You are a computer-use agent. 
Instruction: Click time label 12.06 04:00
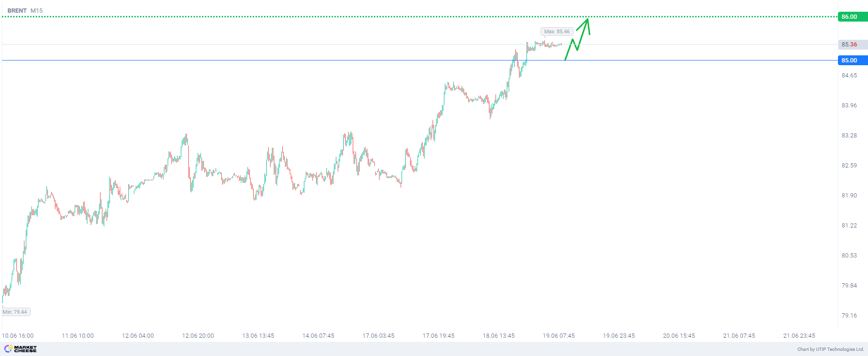138,336
